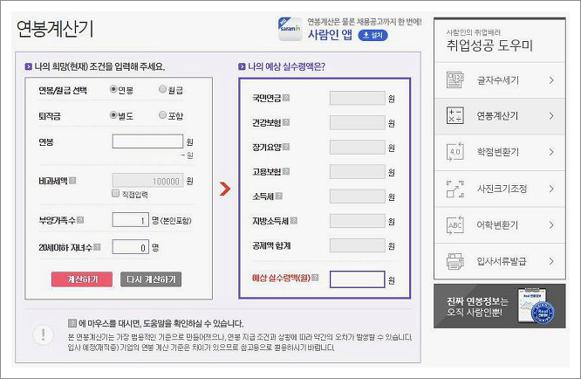Click the help icon next to 장기요양
The width and height of the screenshot is (581, 379).
pos(286,147)
